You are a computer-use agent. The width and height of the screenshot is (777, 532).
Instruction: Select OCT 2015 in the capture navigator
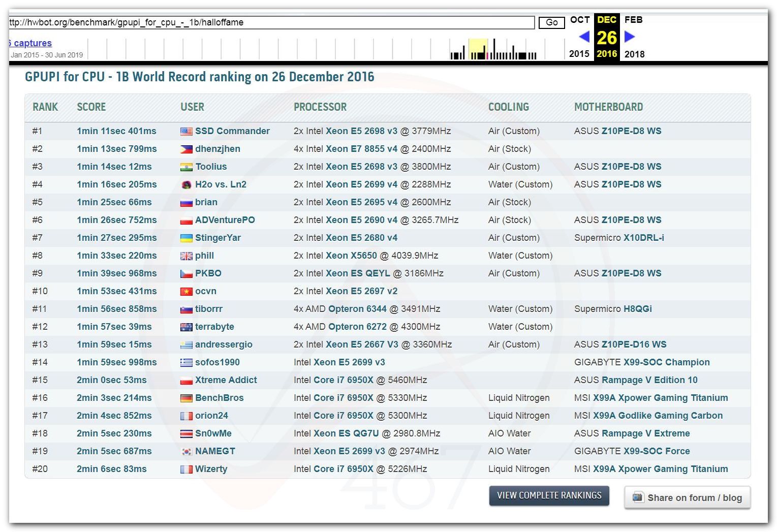pos(579,20)
